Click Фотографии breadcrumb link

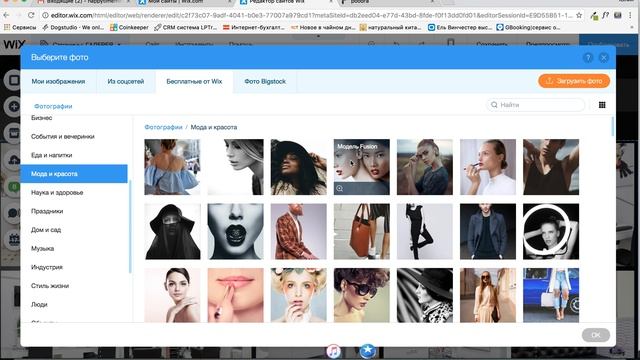163,127
